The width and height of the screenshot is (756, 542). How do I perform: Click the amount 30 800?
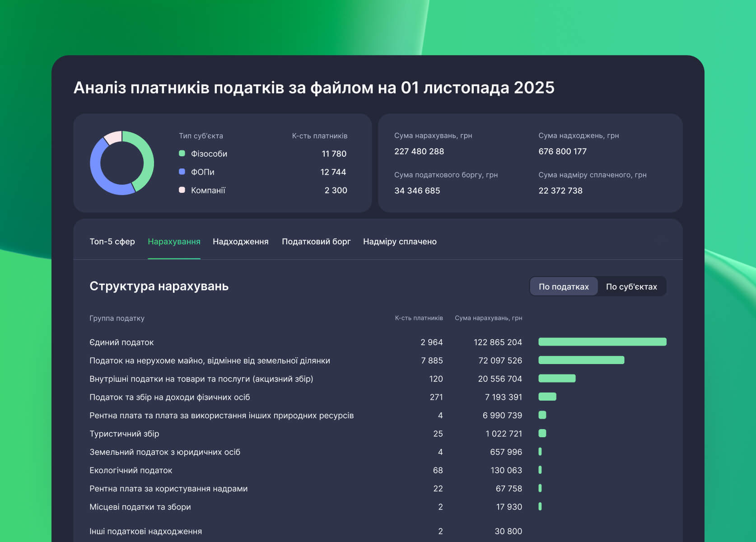point(508,531)
